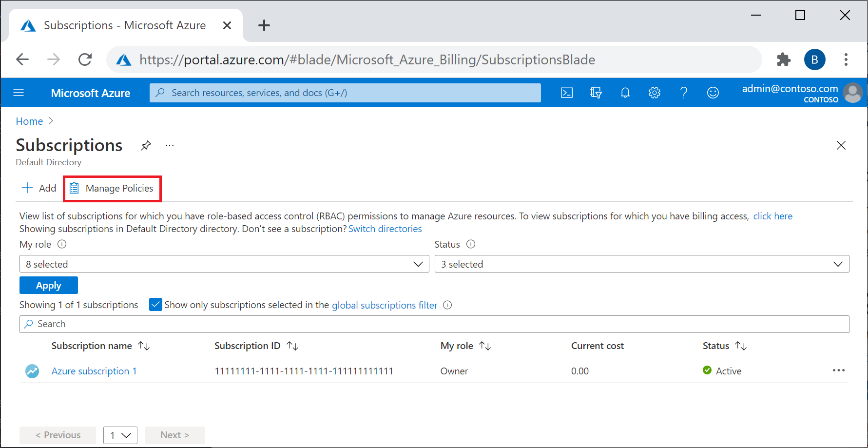Open the help question mark icon
The height and width of the screenshot is (448, 868).
coord(684,93)
